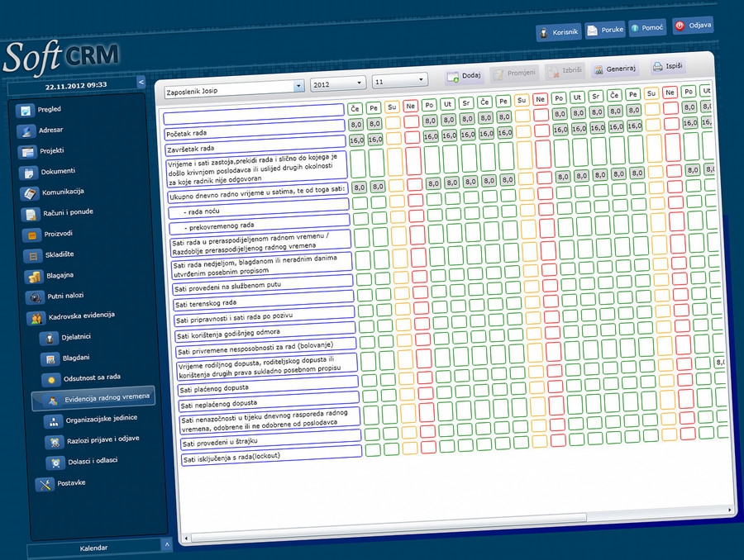The image size is (744, 560).
Task: Click the first Ne day column header
Action: 410,107
